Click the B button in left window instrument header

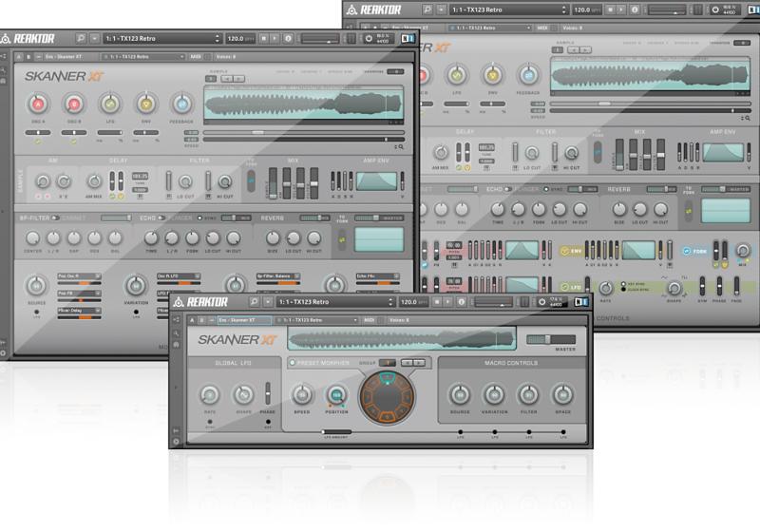point(28,57)
